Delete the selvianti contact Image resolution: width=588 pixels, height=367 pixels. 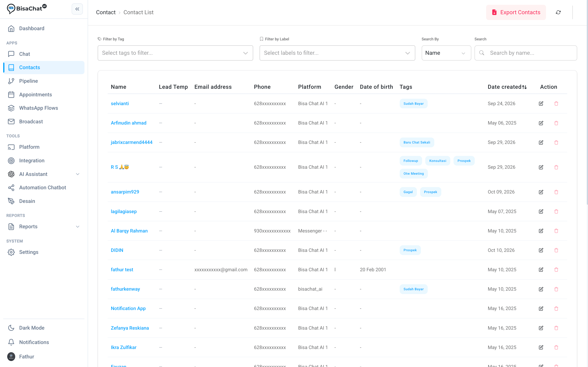point(556,104)
